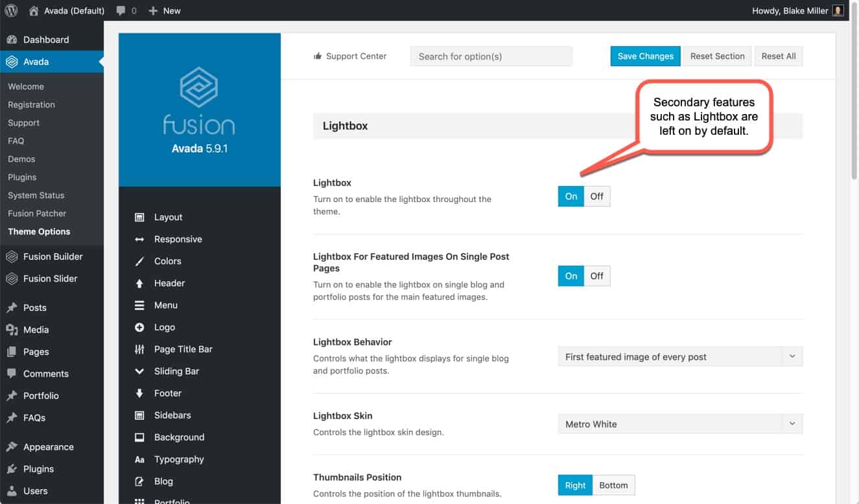Image resolution: width=859 pixels, height=504 pixels.
Task: Click the Media icon in admin sidebar
Action: [x=12, y=330]
